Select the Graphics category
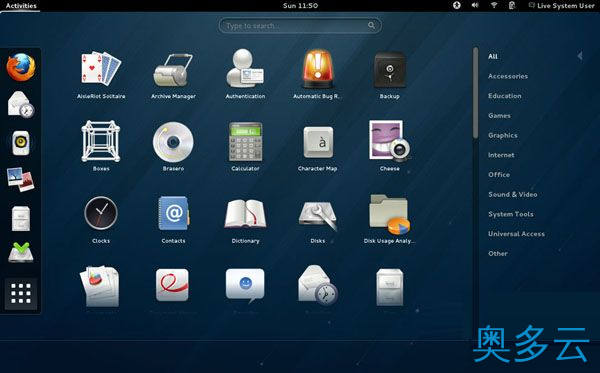The width and height of the screenshot is (600, 373). pyautogui.click(x=503, y=135)
